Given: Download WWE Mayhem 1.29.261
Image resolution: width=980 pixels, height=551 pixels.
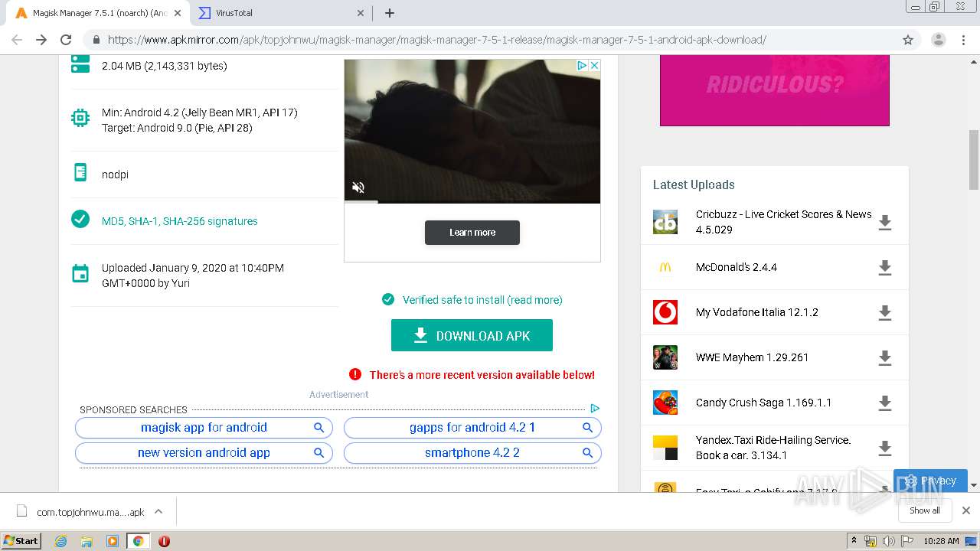Looking at the screenshot, I should (885, 358).
